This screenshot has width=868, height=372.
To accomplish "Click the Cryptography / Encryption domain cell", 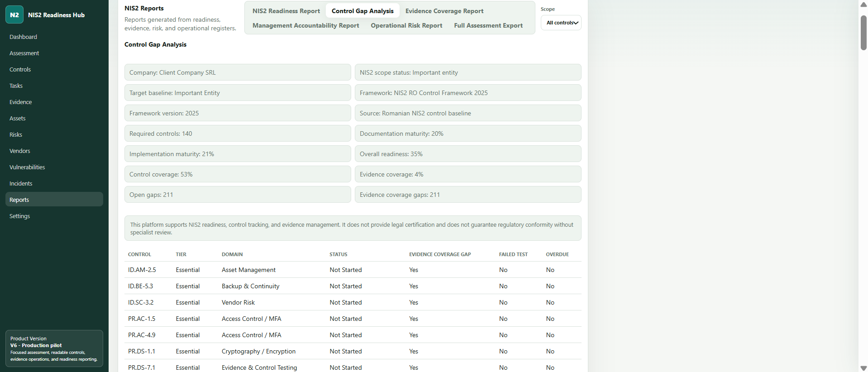I will coord(258,351).
